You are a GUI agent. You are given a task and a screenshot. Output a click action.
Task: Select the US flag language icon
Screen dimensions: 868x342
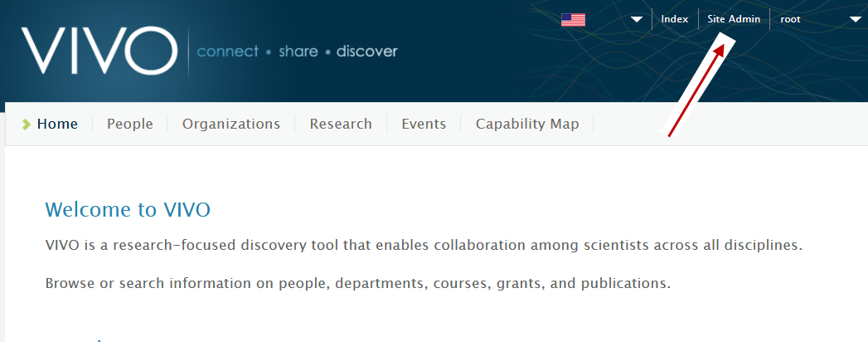(573, 20)
